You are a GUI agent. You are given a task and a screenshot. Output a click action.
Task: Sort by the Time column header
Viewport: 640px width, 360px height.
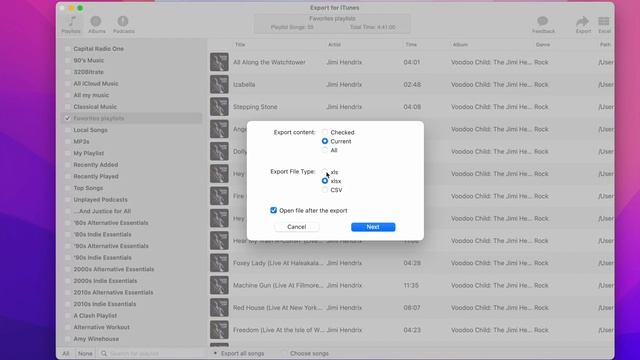(411, 44)
